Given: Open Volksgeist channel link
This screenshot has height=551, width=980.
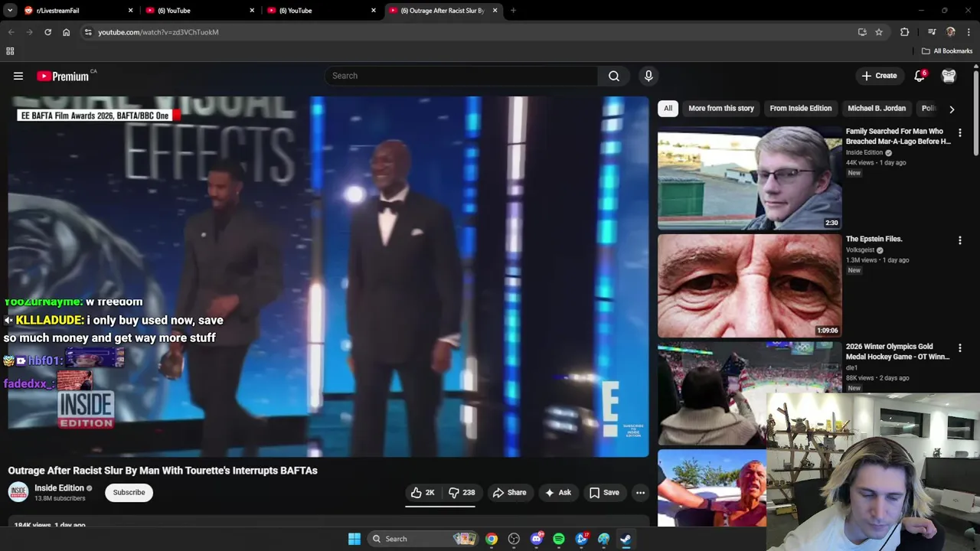Looking at the screenshot, I should pos(860,249).
